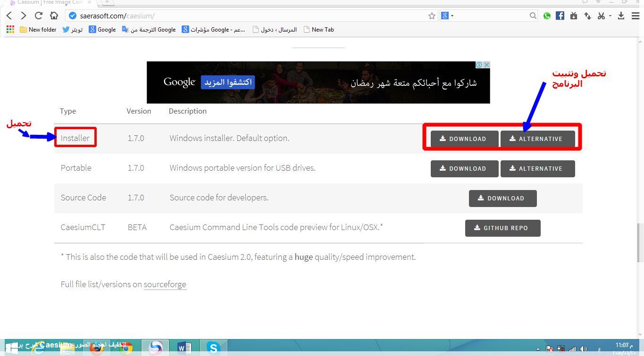The width and height of the screenshot is (644, 356).
Task: Open the المرسال دخول bookmark
Action: (275, 29)
